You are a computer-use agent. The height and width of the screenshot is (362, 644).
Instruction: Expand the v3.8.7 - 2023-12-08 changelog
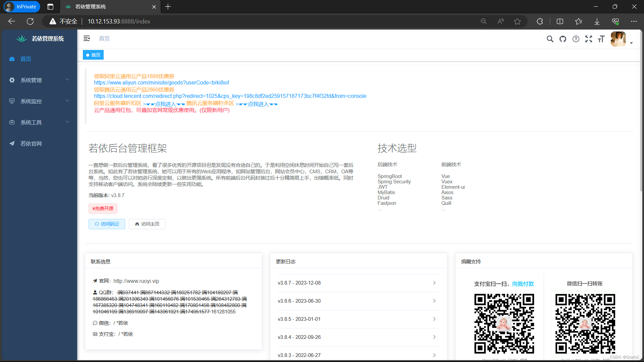(358, 283)
